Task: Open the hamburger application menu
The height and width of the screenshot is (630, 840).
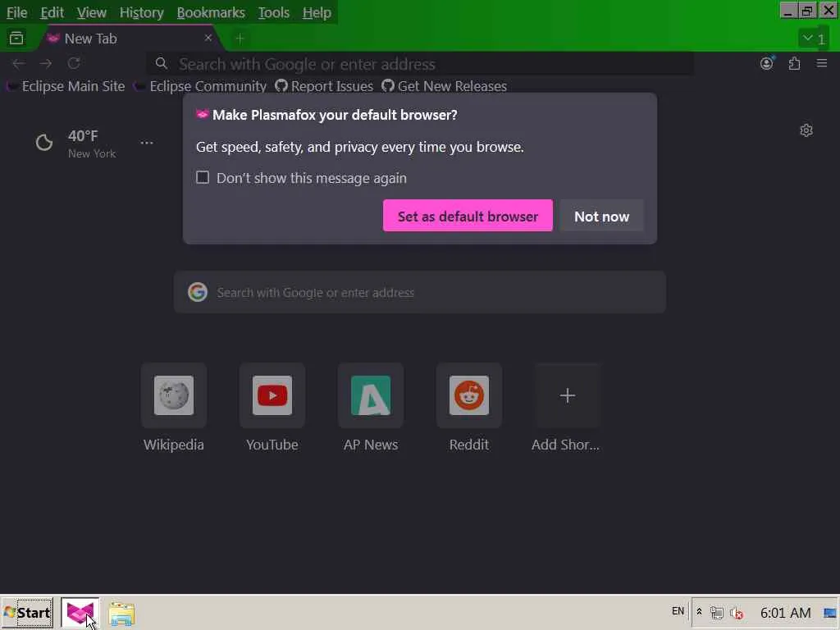Action: (x=822, y=64)
